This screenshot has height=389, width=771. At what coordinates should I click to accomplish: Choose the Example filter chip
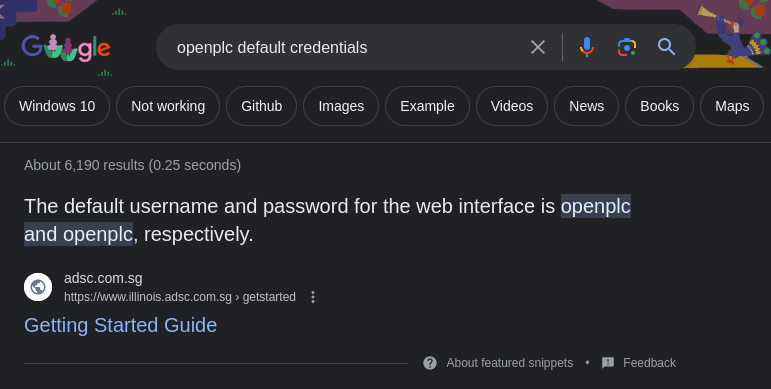427,106
